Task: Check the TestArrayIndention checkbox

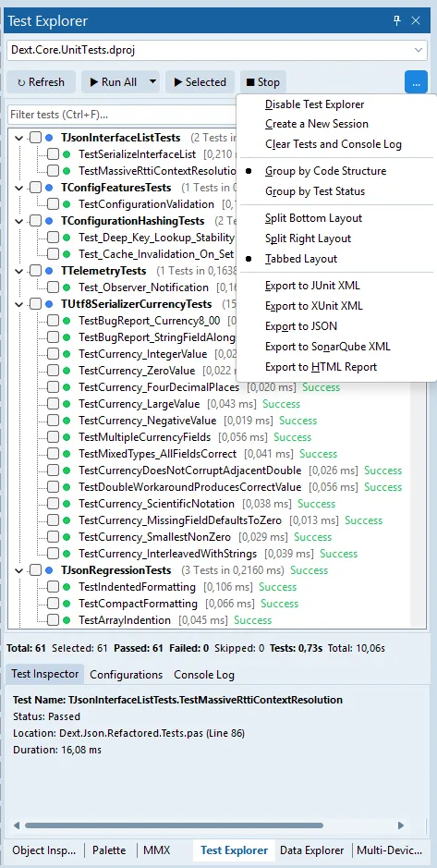Action: point(53,620)
